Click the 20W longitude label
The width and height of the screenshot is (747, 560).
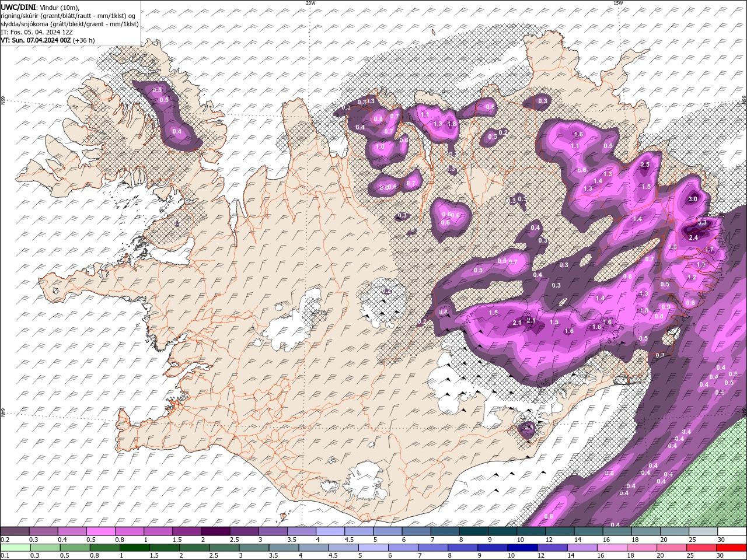[310, 3]
